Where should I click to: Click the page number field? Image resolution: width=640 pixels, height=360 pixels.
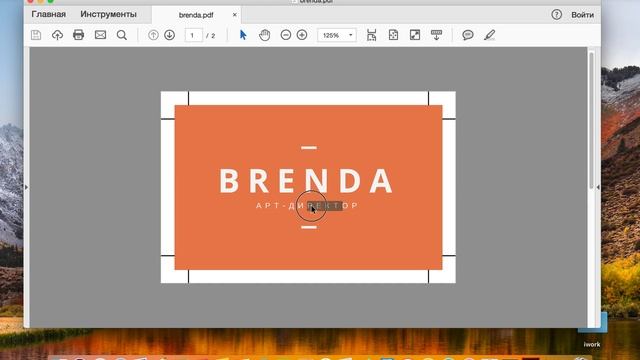[x=193, y=36]
